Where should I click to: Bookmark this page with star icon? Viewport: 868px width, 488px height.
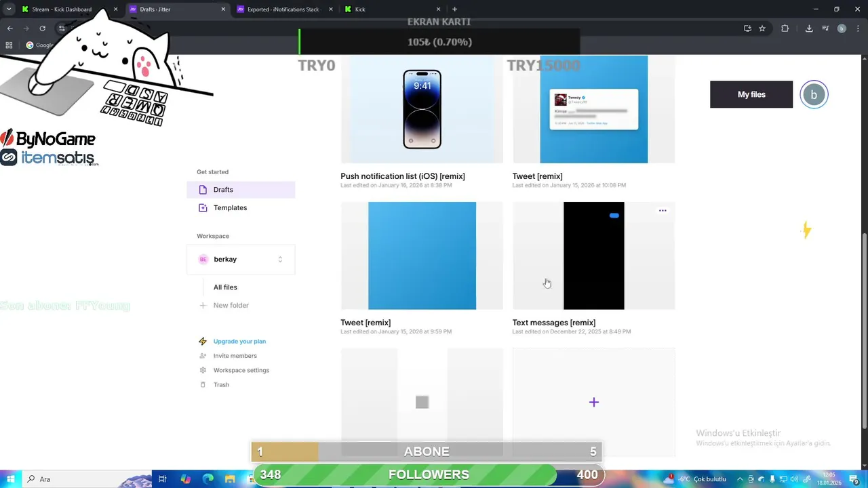click(x=762, y=28)
